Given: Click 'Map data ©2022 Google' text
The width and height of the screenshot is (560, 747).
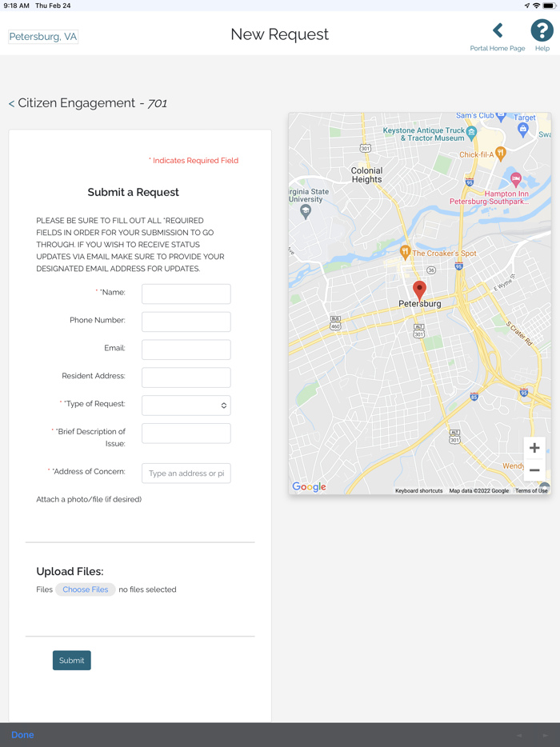Looking at the screenshot, I should tap(478, 491).
